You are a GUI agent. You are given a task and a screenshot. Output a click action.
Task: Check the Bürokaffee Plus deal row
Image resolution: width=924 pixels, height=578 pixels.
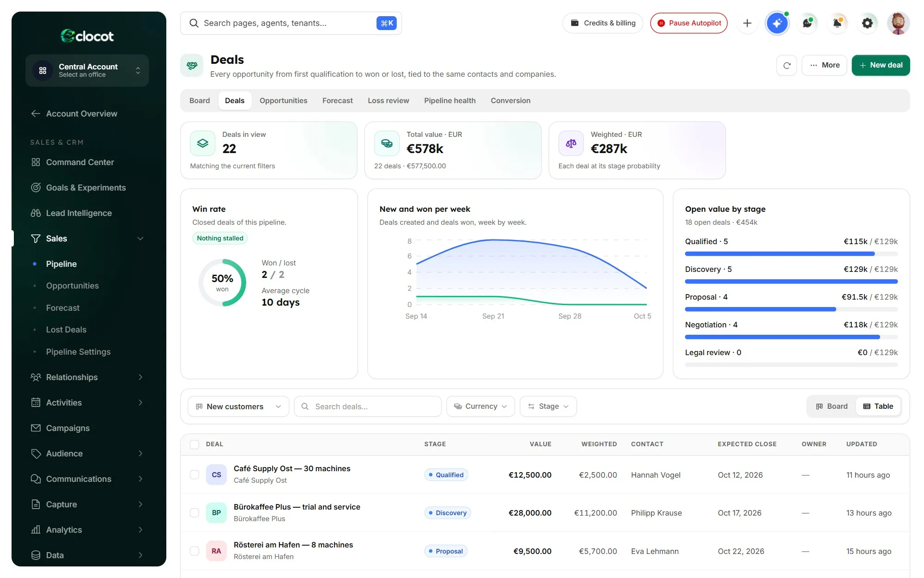[195, 513]
